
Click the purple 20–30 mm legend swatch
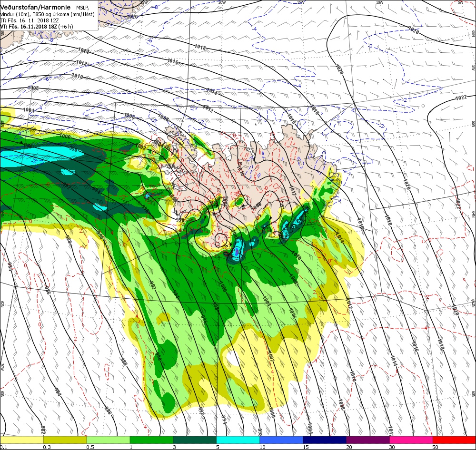coord(368,440)
